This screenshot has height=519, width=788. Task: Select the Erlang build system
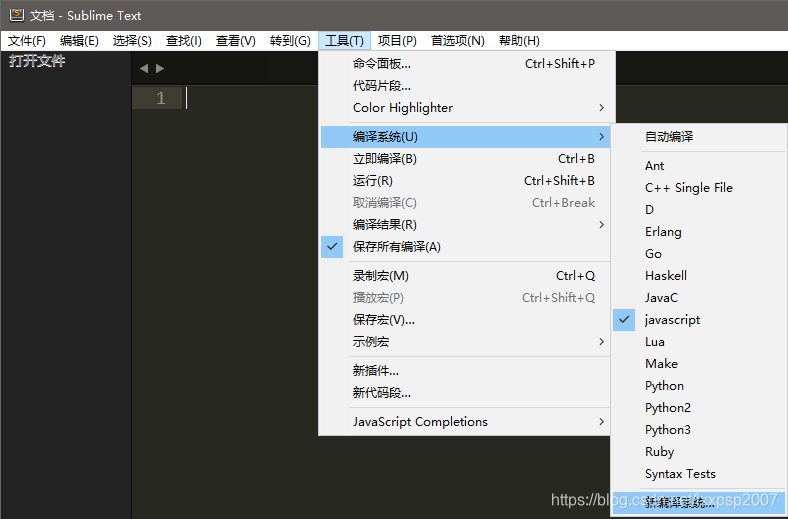[x=699, y=232]
